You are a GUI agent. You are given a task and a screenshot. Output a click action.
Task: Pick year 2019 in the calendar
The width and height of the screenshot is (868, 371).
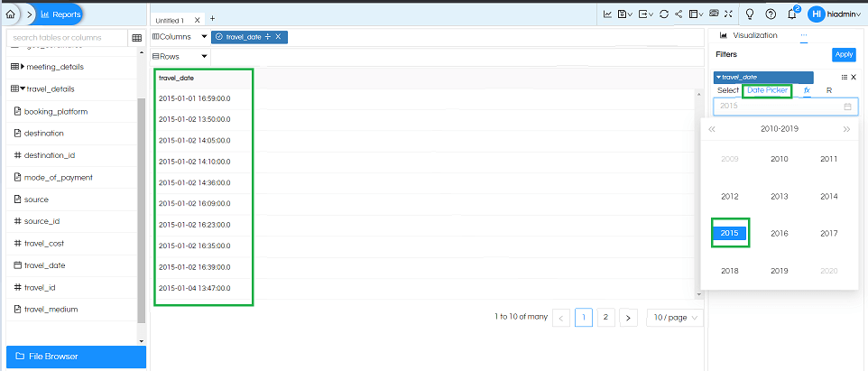coord(780,271)
